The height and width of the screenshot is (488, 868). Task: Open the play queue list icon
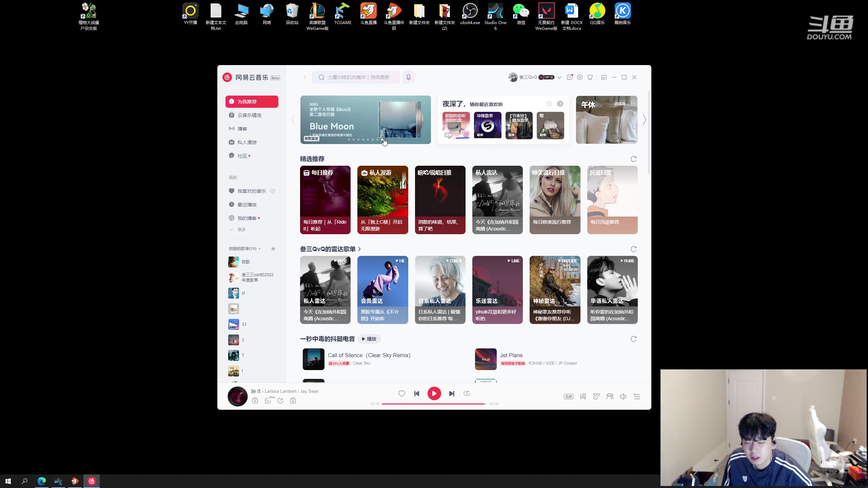(637, 396)
